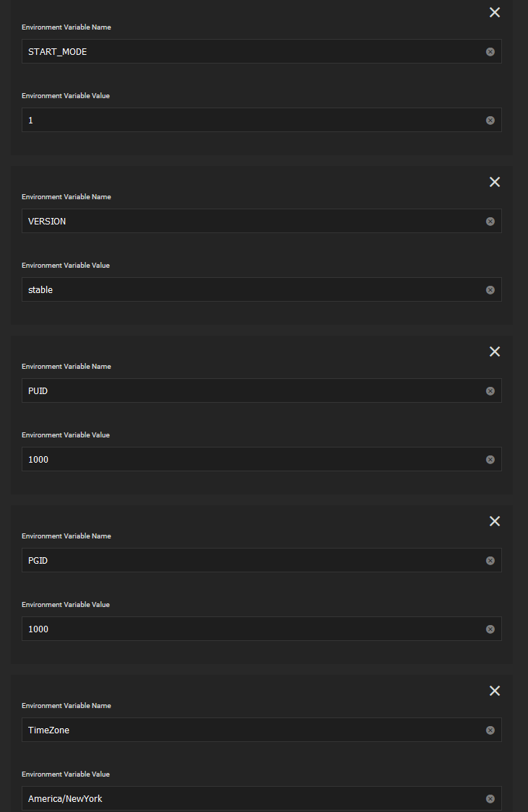The image size is (528, 812).
Task: Remove the TimeZone environment variable entry
Action: pos(495,691)
